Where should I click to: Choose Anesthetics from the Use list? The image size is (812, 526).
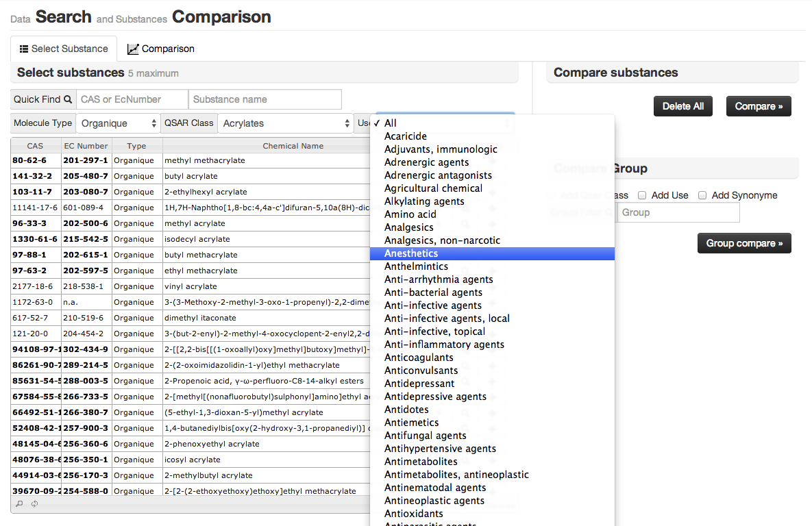pyautogui.click(x=411, y=253)
